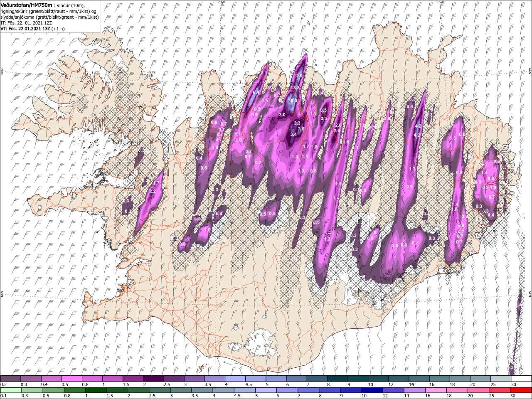The image size is (532, 399).
Task: Click the 15W longitude label
Action: [440, 2]
